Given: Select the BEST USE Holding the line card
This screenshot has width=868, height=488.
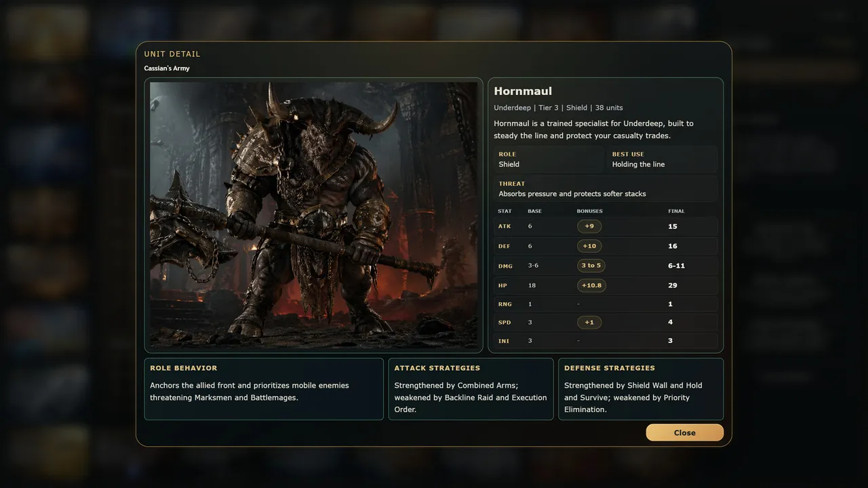Looking at the screenshot, I should (663, 159).
